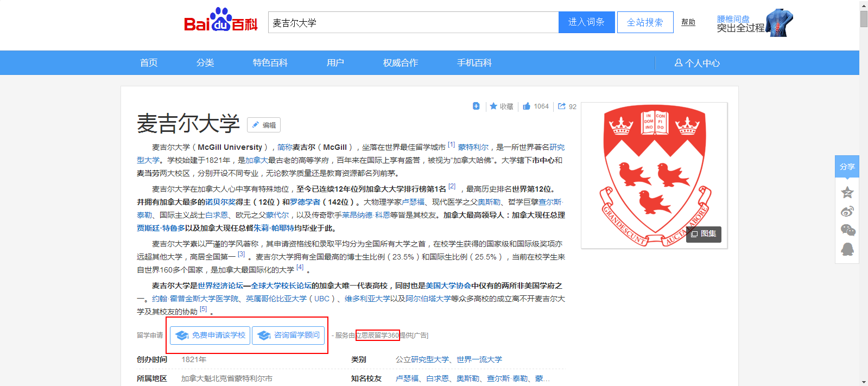Viewport: 868px width, 386px height.
Task: Click citation reference [2]
Action: pyautogui.click(x=452, y=186)
